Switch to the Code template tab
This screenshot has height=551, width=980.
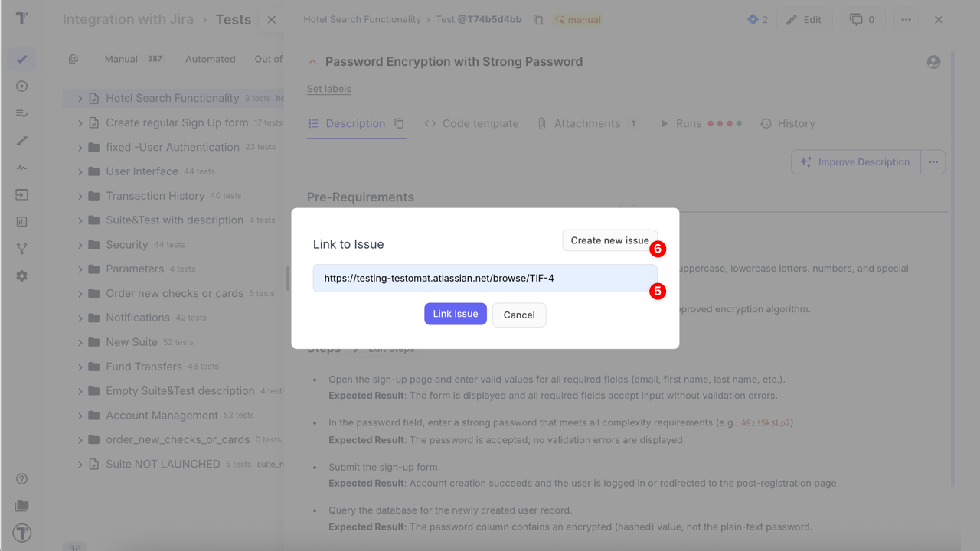click(x=480, y=122)
